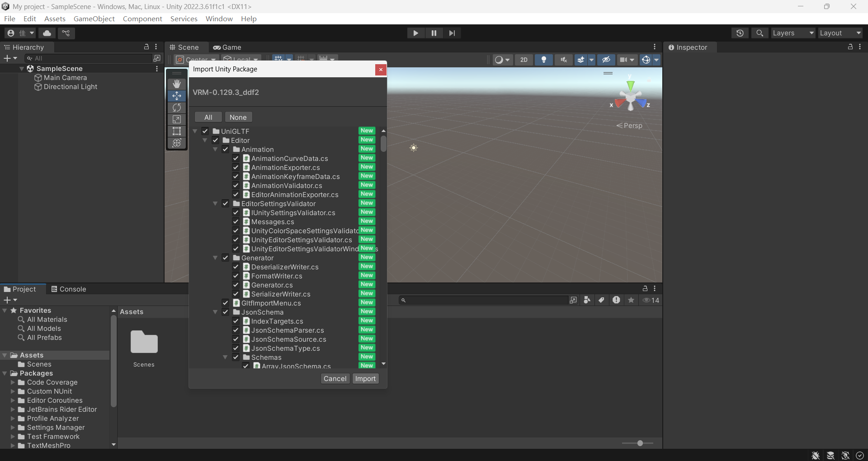The height and width of the screenshot is (461, 868).
Task: Toggle scene audio mute icon
Action: [x=564, y=60]
